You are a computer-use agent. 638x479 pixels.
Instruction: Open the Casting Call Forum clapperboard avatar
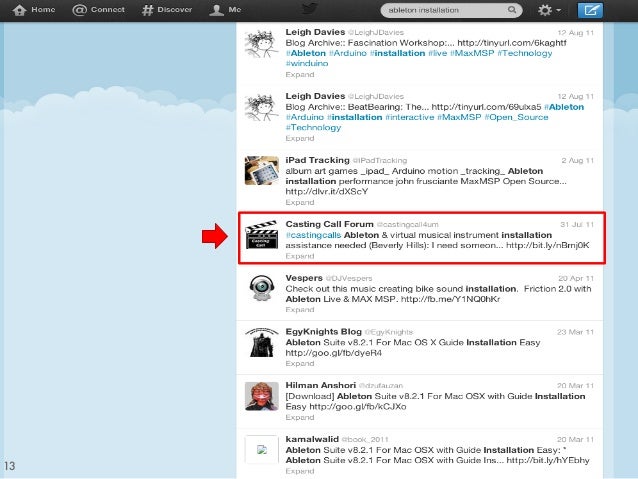point(262,234)
